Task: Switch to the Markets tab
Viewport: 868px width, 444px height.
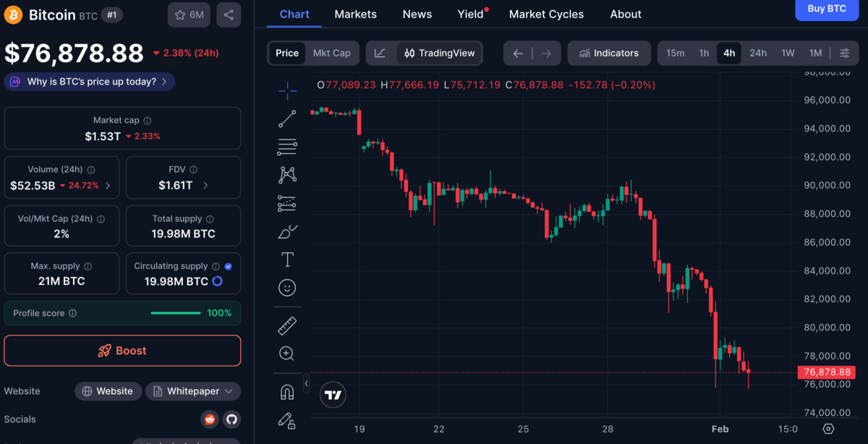Action: click(355, 14)
